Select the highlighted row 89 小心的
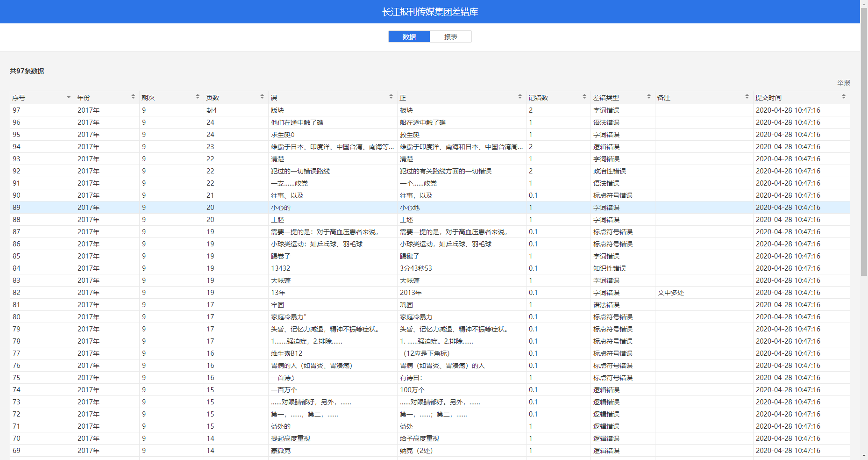 coord(430,208)
